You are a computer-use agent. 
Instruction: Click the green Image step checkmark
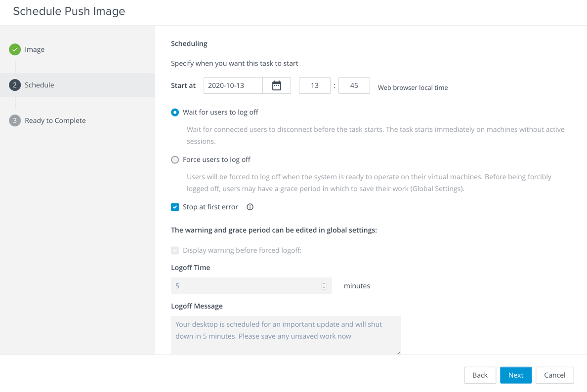pyautogui.click(x=15, y=49)
